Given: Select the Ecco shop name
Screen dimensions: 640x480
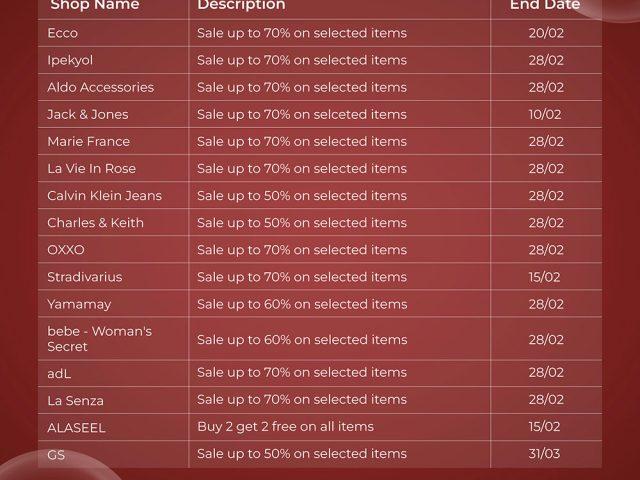Looking at the screenshot, I should [x=62, y=33].
